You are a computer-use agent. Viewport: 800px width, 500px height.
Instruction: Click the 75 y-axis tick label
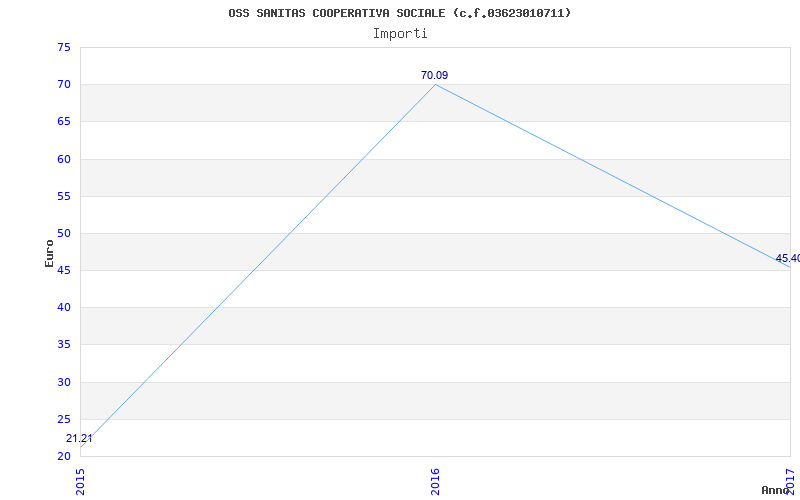(x=64, y=47)
